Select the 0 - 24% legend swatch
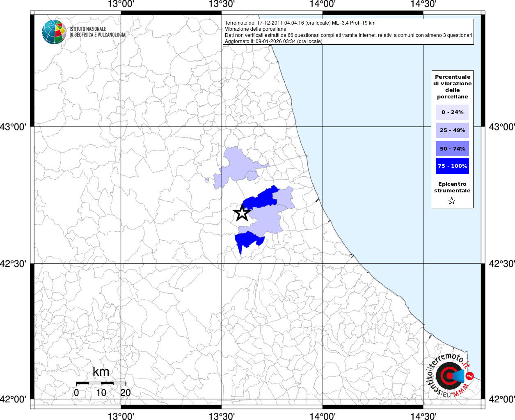 coord(452,112)
